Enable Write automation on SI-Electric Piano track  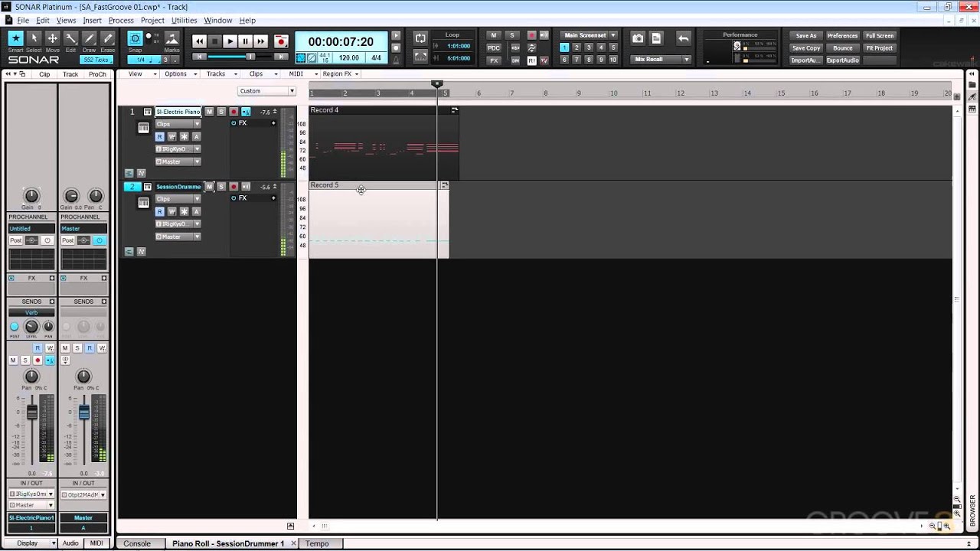(x=171, y=136)
